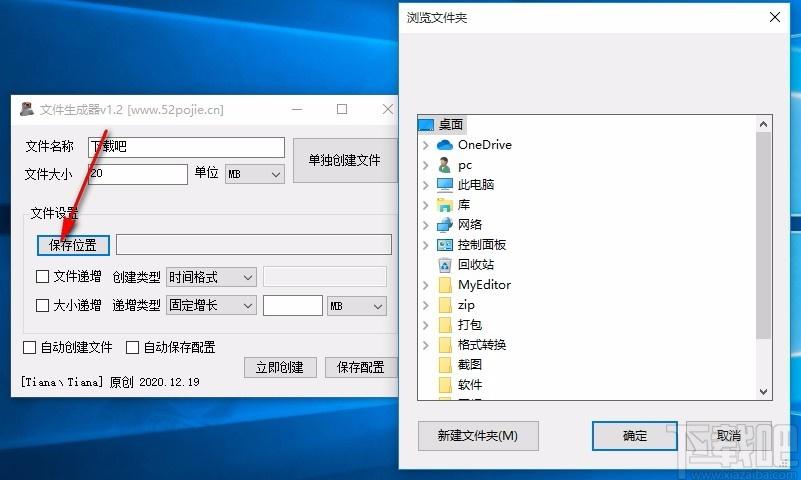The width and height of the screenshot is (801, 480).
Task: Expand the 控制面板 tree node
Action: click(x=426, y=245)
